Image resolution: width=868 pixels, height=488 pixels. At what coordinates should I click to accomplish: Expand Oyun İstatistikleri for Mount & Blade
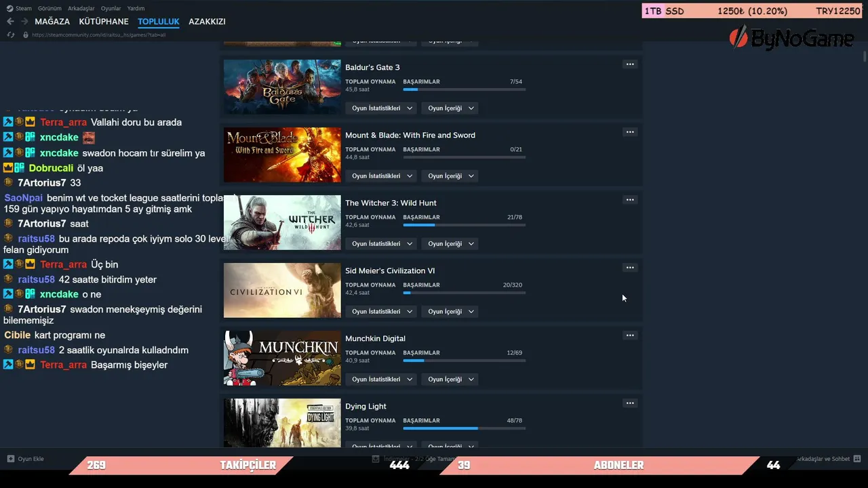pyautogui.click(x=381, y=176)
